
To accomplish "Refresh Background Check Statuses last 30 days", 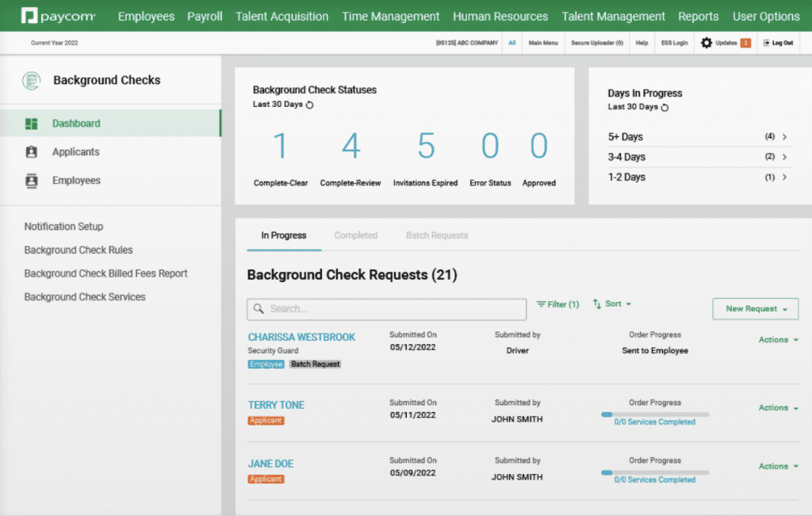I will [x=310, y=105].
